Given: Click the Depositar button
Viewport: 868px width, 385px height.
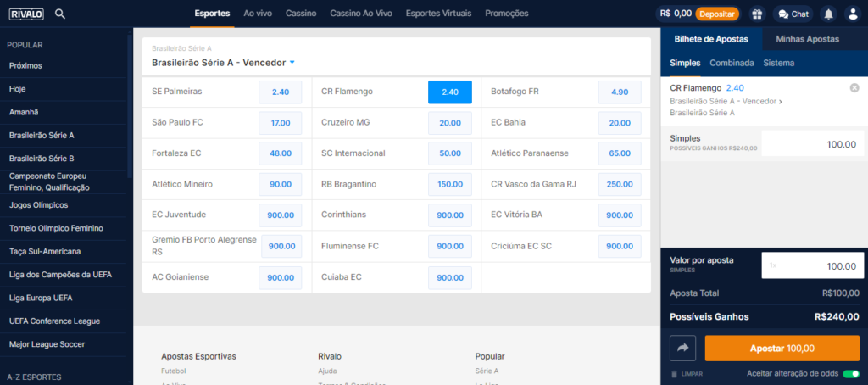Looking at the screenshot, I should coord(717,14).
